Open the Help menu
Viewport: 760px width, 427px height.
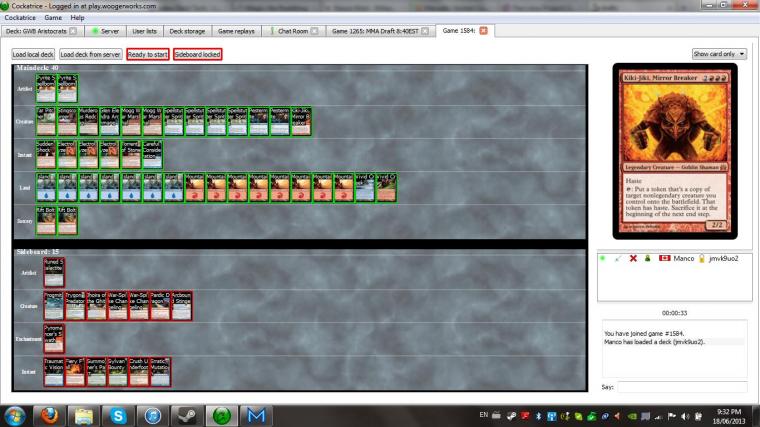77,17
